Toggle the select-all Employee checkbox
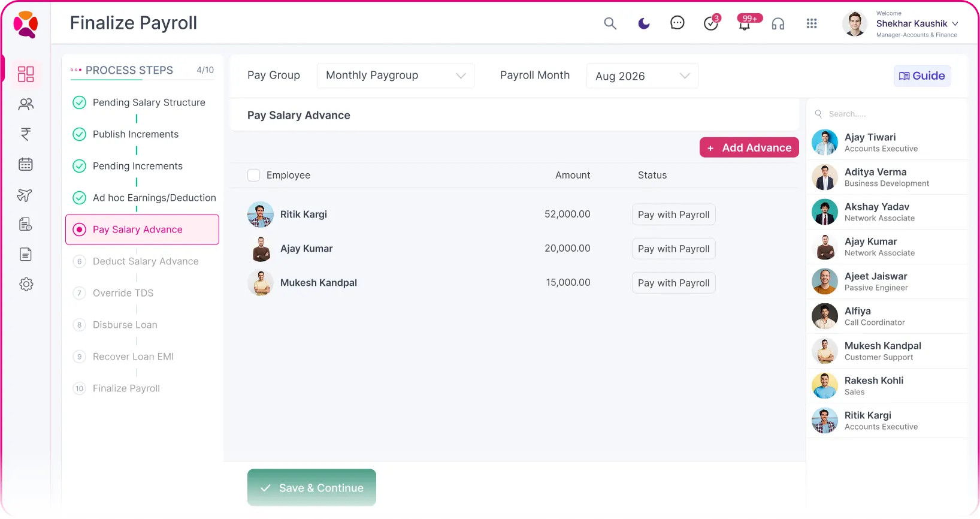 click(x=254, y=175)
